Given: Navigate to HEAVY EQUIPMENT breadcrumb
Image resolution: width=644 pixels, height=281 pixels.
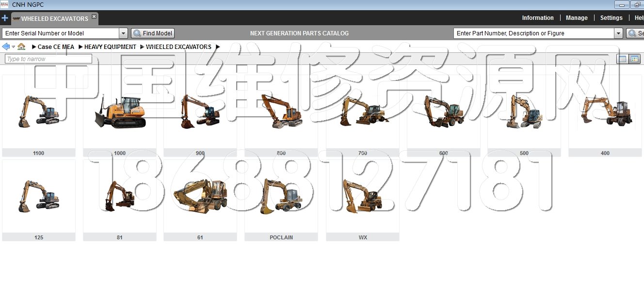Looking at the screenshot, I should pyautogui.click(x=110, y=47).
